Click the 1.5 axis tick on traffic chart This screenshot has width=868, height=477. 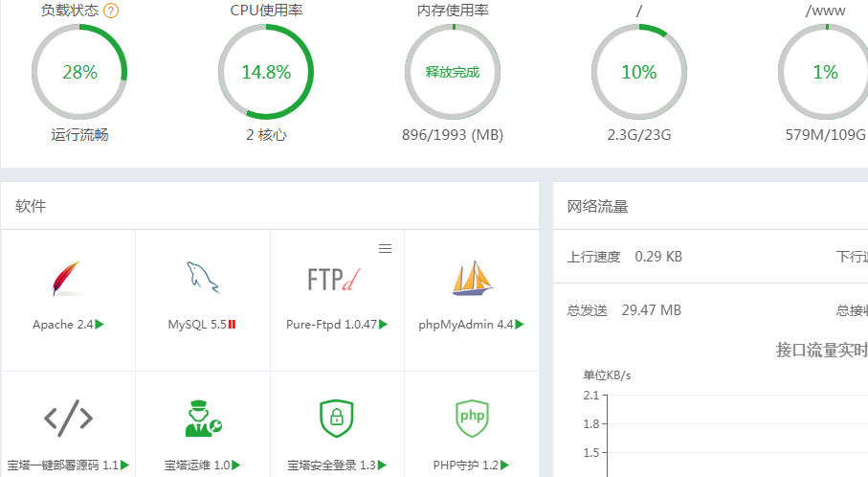(591, 453)
